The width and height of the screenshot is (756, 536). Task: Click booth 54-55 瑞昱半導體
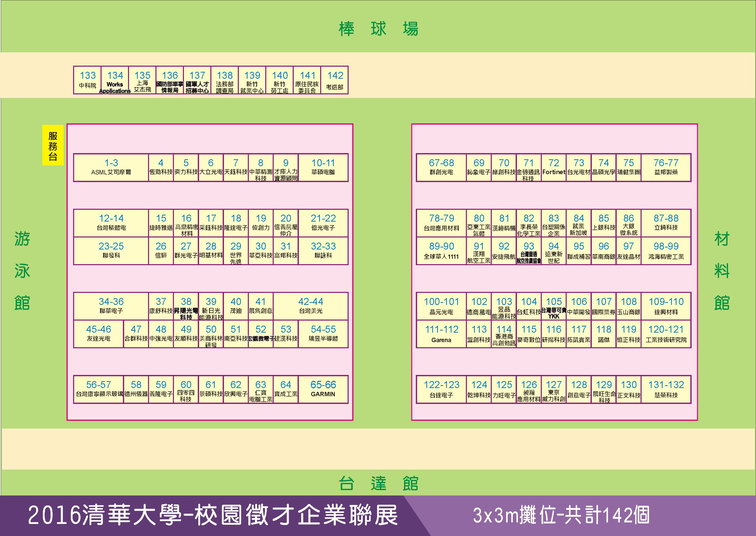point(323,334)
